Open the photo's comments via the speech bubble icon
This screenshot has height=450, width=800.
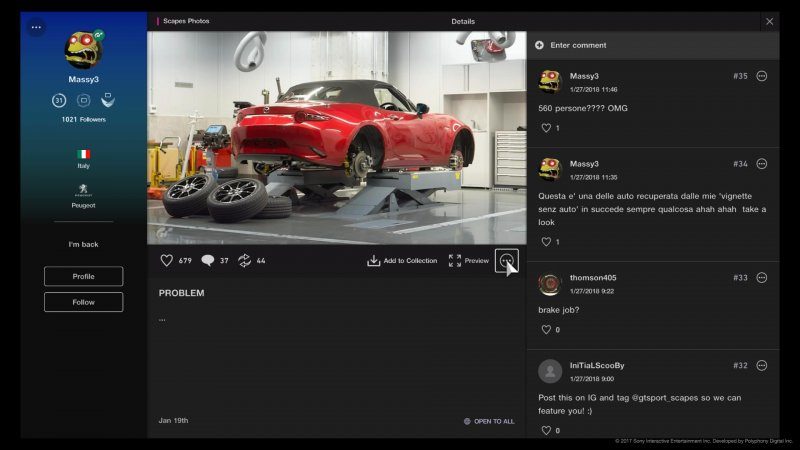point(207,260)
